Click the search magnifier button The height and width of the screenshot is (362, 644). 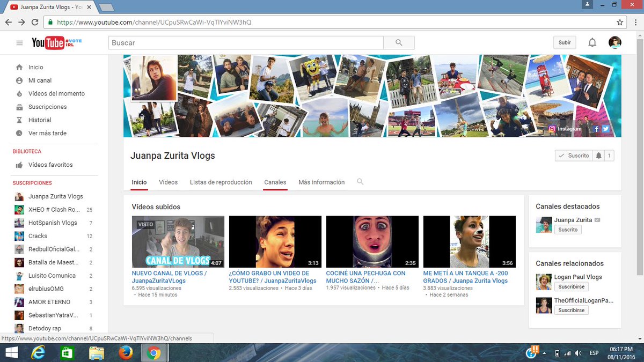tap(399, 43)
